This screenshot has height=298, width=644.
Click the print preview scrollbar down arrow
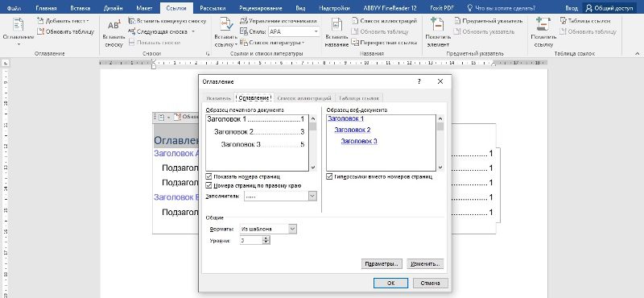point(312,168)
